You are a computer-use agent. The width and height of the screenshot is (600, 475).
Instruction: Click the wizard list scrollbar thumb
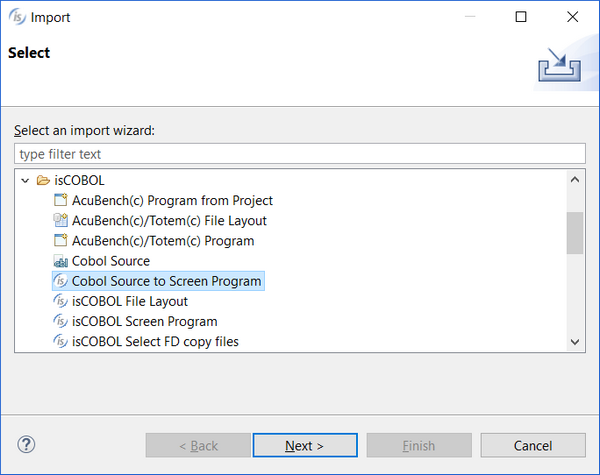click(575, 233)
